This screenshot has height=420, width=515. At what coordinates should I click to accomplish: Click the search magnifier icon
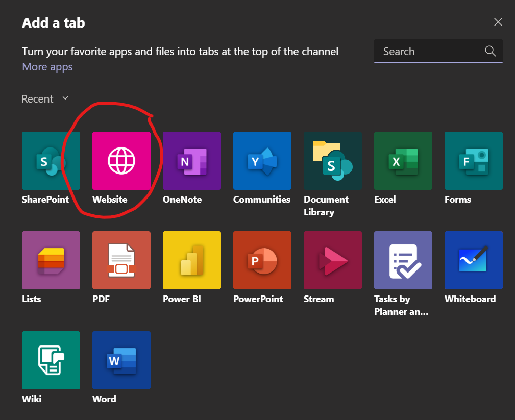click(490, 51)
